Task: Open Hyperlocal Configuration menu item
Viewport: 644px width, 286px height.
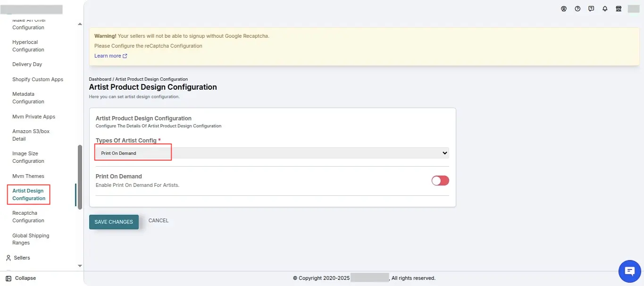Action: pyautogui.click(x=28, y=46)
